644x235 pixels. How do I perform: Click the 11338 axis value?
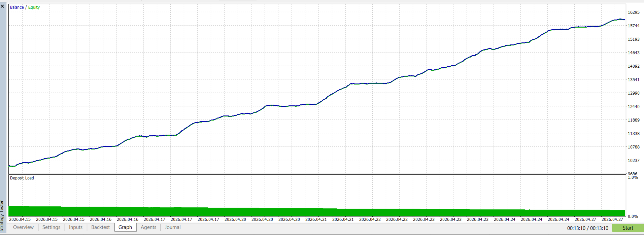634,133
